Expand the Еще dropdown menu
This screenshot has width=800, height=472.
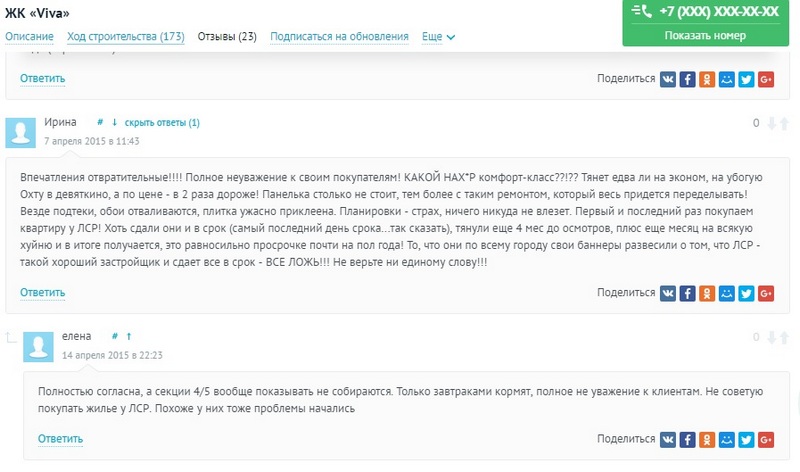pos(438,37)
